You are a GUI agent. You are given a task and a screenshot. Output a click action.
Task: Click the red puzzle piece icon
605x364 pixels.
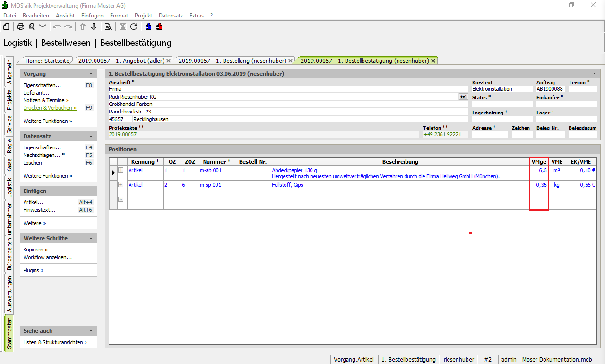[159, 26]
